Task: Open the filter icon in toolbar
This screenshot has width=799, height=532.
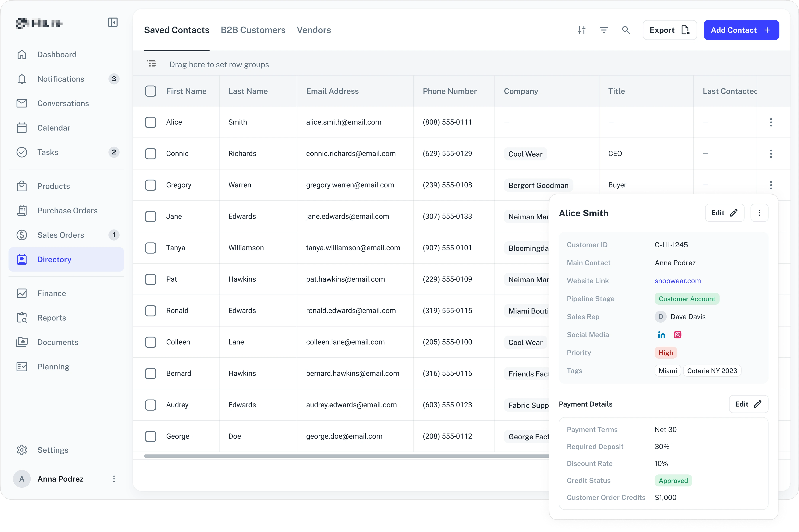Action: click(604, 30)
